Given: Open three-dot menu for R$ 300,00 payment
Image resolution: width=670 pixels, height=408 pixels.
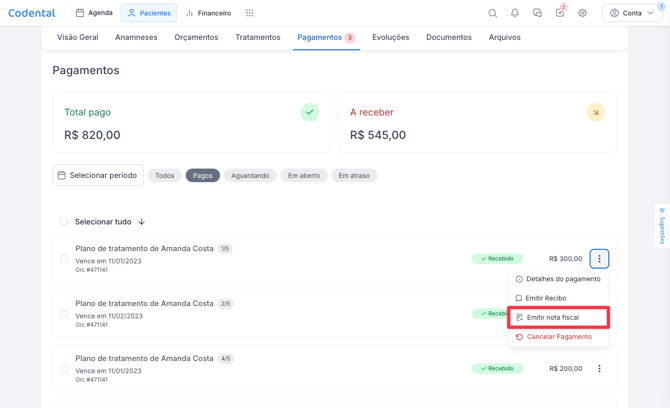Looking at the screenshot, I should click(599, 258).
